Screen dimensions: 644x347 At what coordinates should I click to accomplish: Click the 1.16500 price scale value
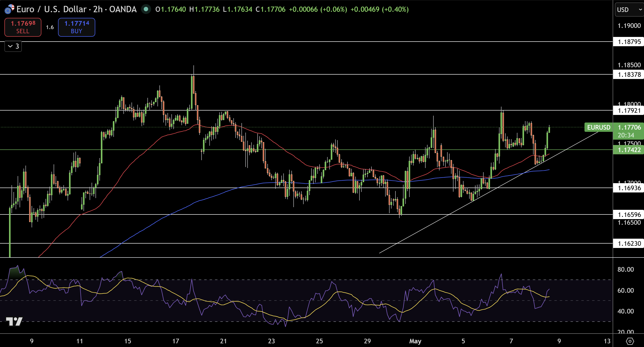[629, 223]
